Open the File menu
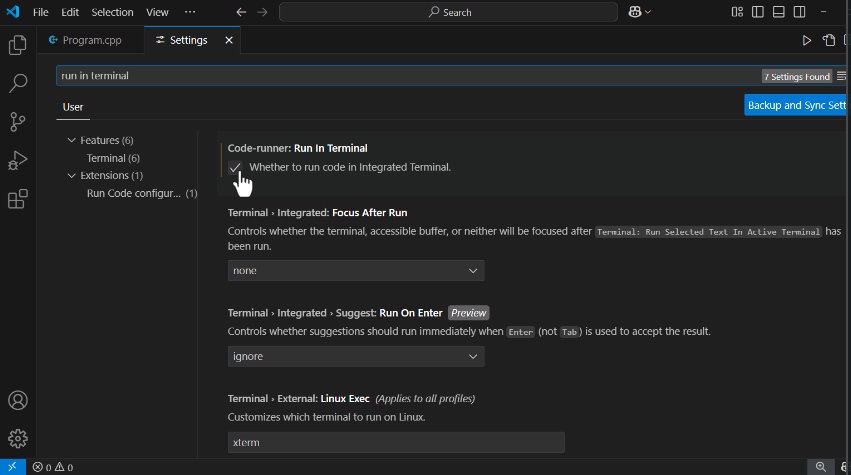The height and width of the screenshot is (475, 851). point(41,12)
